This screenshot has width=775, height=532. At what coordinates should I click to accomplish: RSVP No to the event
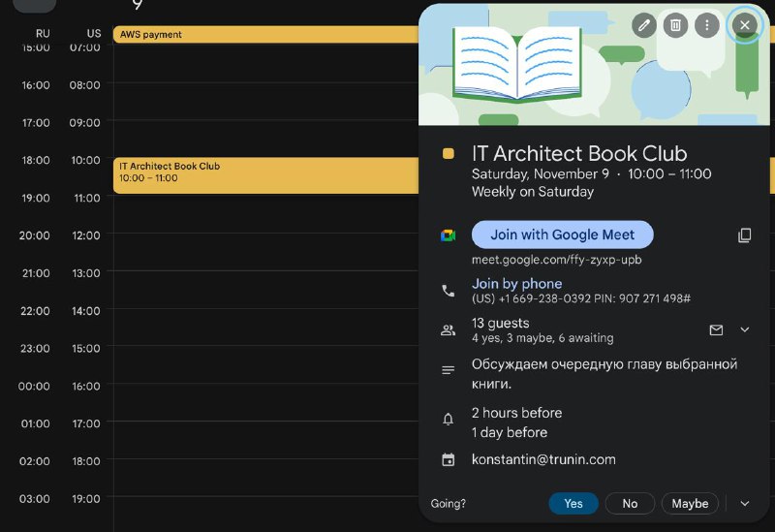coord(630,503)
